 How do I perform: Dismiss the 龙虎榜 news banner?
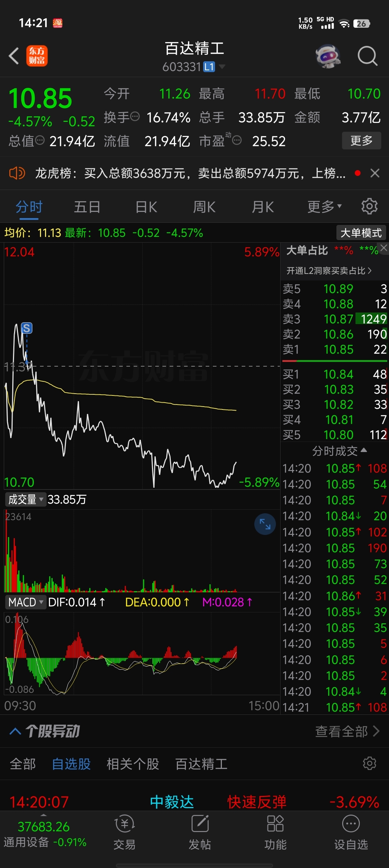tap(375, 173)
